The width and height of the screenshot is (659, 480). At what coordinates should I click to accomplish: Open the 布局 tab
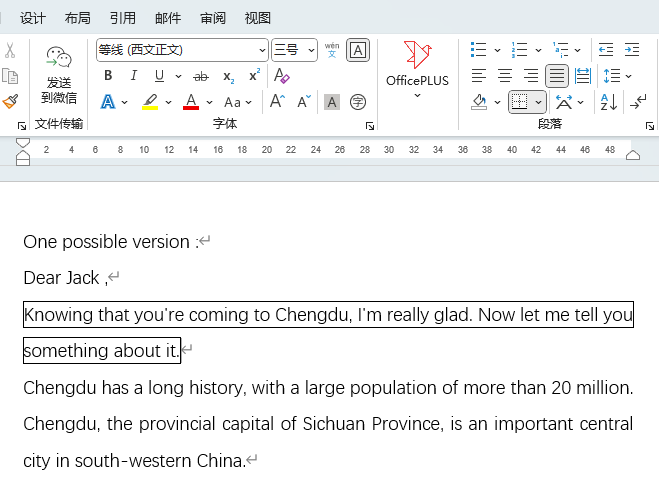pyautogui.click(x=77, y=18)
